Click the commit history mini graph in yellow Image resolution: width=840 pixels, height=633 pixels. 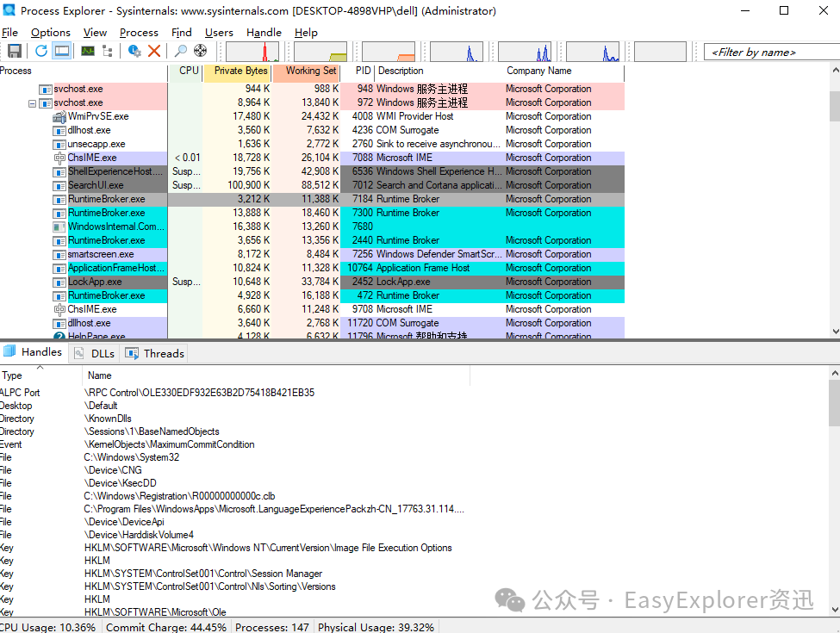[320, 52]
